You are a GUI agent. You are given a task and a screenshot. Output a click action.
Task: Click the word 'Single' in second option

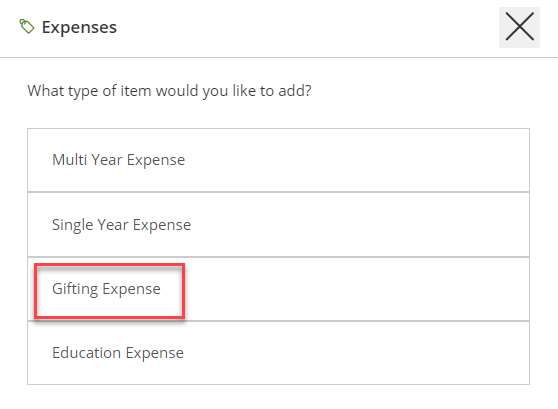(72, 225)
